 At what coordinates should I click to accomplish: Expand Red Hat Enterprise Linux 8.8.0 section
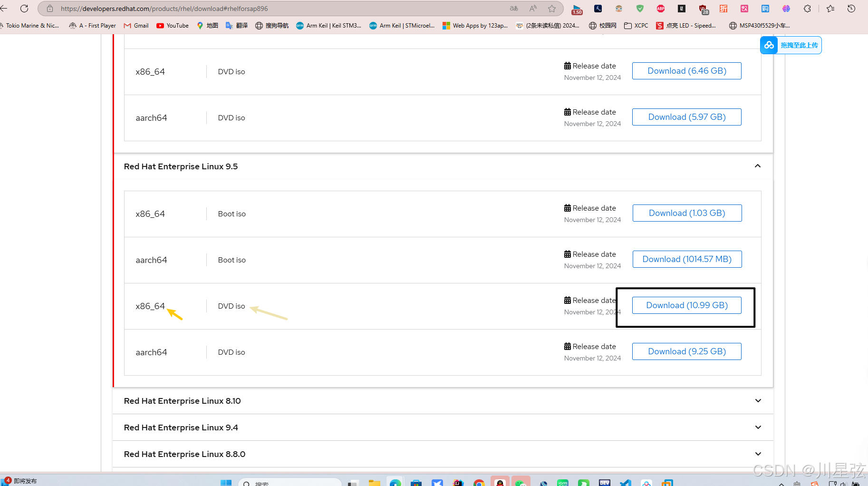(758, 454)
